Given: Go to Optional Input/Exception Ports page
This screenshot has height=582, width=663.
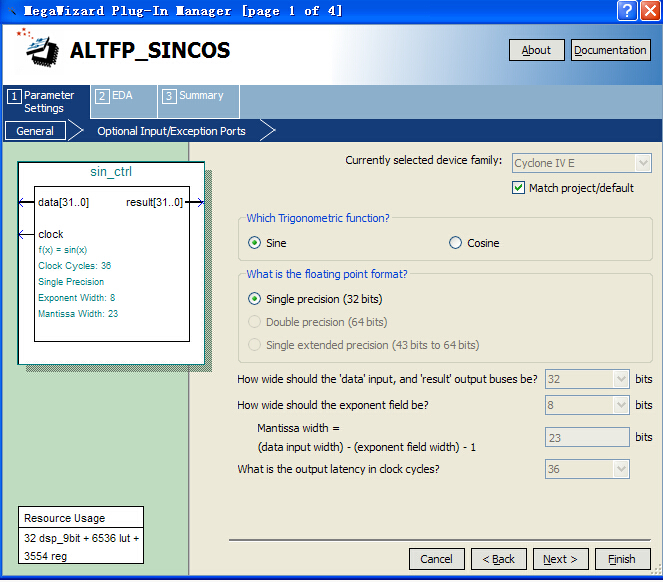Looking at the screenshot, I should click(x=171, y=131).
